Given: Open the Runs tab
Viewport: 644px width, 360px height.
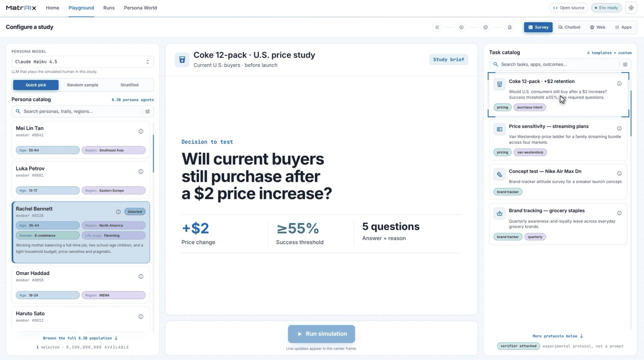Looking at the screenshot, I should (109, 8).
